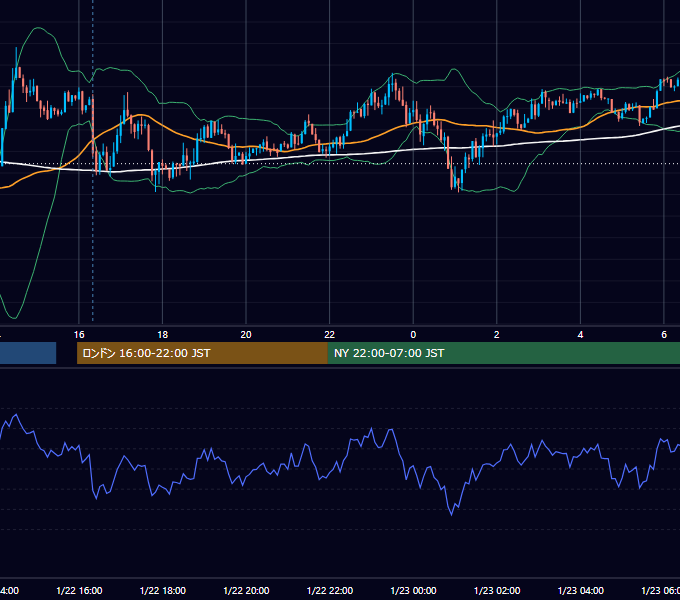The width and height of the screenshot is (680, 600).
Task: Click the 1/22 16:00 time label
Action: (79, 590)
